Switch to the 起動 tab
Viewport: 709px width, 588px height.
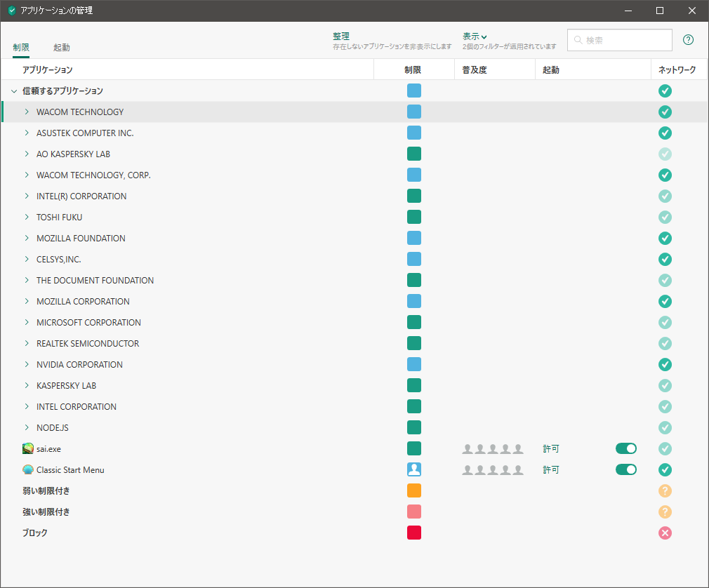click(62, 48)
